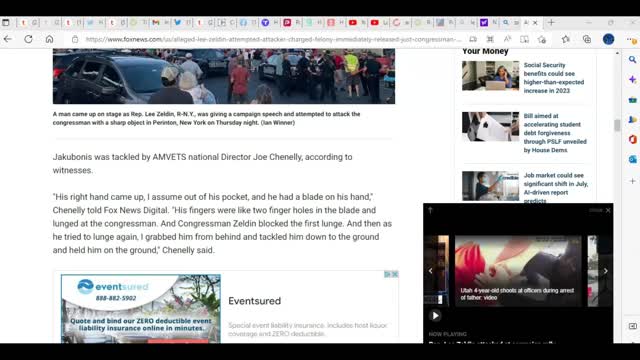This screenshot has width=640, height=360.
Task: Show next video in carousel arrow
Action: [x=606, y=271]
